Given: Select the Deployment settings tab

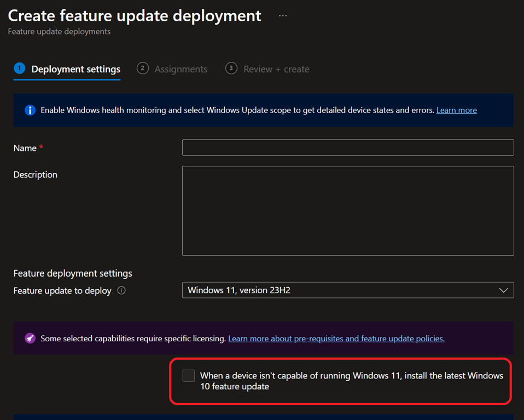Looking at the screenshot, I should tap(75, 69).
